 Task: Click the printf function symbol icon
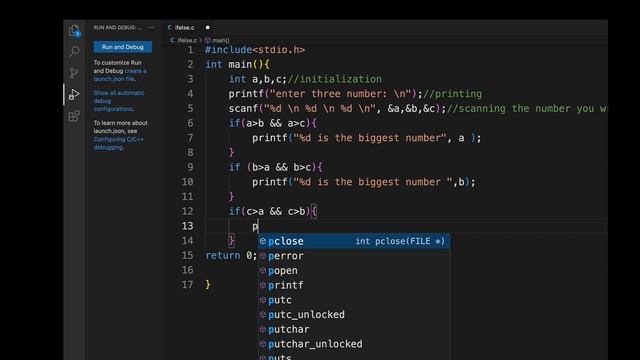click(263, 285)
